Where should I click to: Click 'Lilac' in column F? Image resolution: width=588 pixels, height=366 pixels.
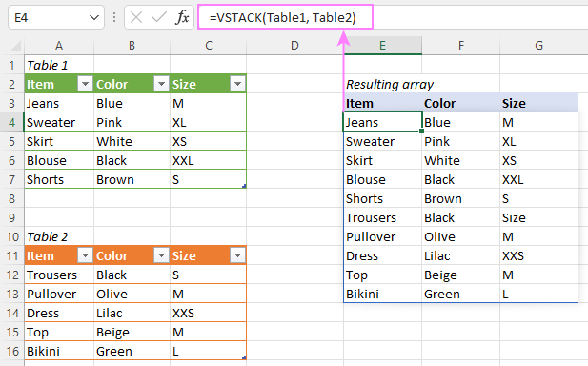point(461,255)
